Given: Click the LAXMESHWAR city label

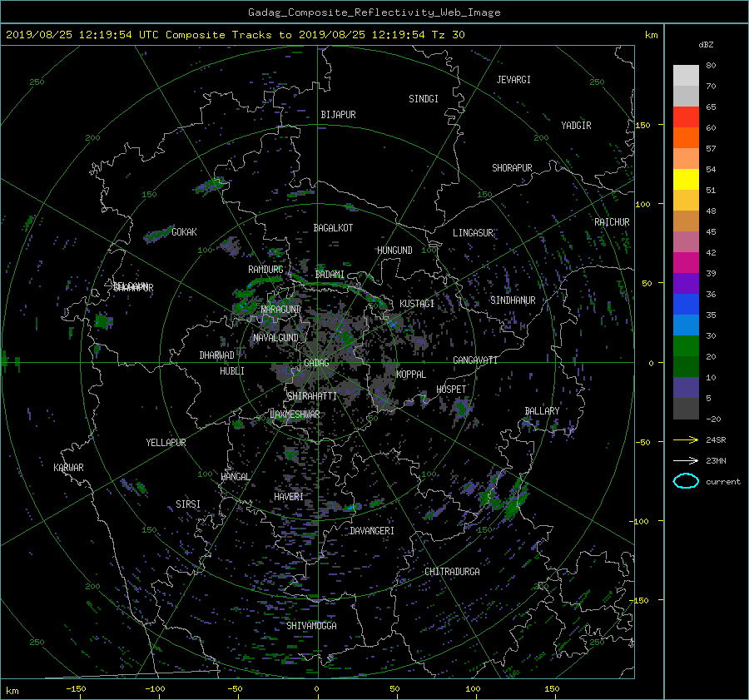Looking at the screenshot, I should click(x=295, y=415).
